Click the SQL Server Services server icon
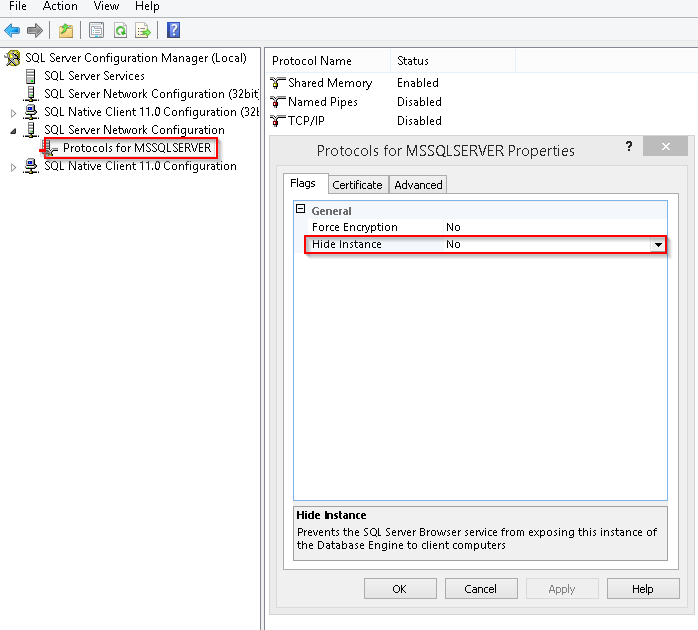The height and width of the screenshot is (630, 698). [x=30, y=76]
